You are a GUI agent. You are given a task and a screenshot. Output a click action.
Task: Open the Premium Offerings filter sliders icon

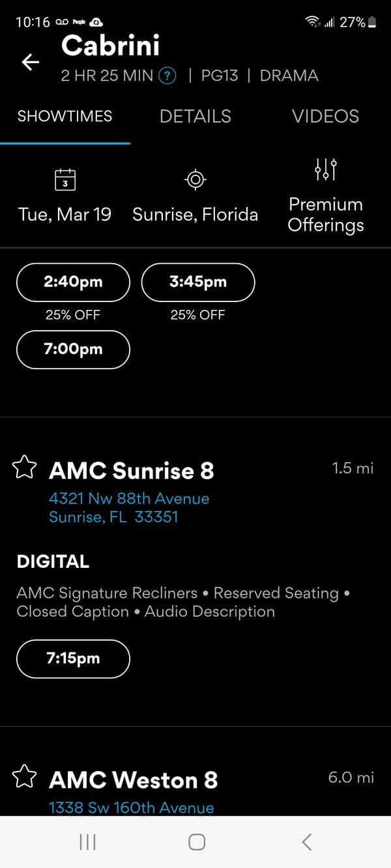click(x=325, y=170)
